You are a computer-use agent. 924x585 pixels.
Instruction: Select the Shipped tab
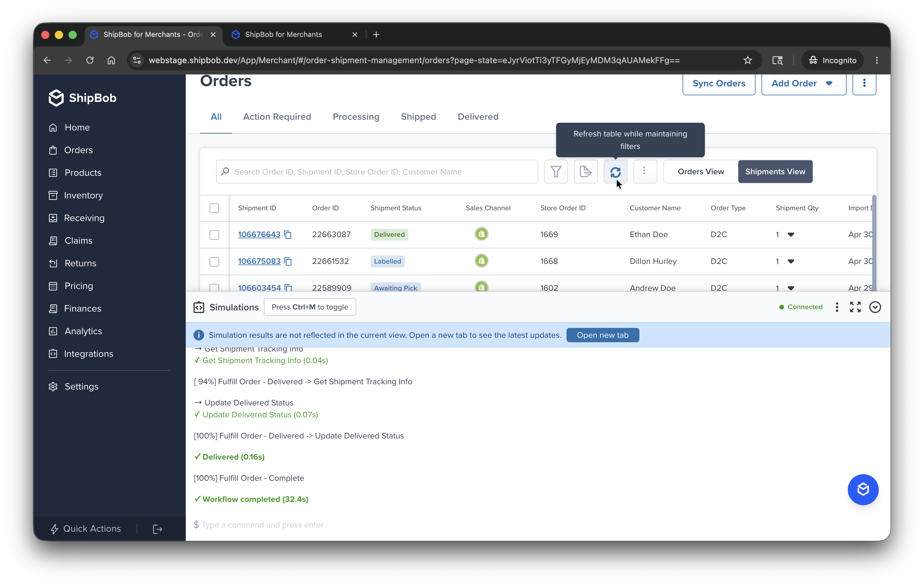coord(418,117)
